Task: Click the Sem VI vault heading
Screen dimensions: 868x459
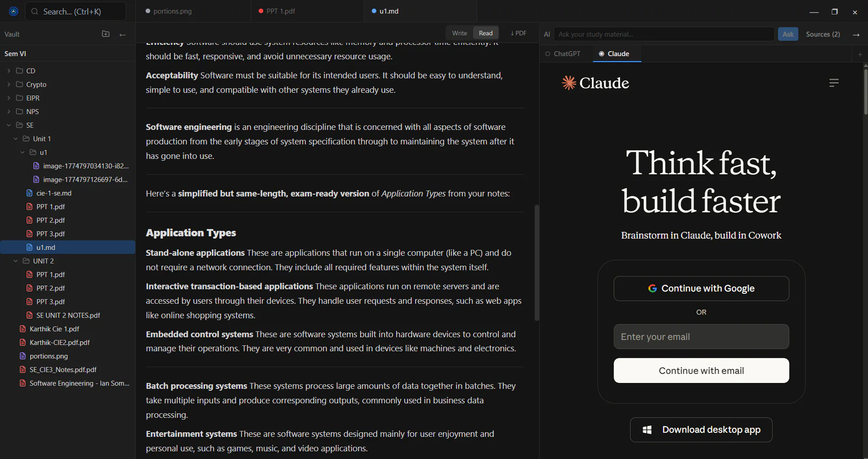Action: (x=15, y=53)
